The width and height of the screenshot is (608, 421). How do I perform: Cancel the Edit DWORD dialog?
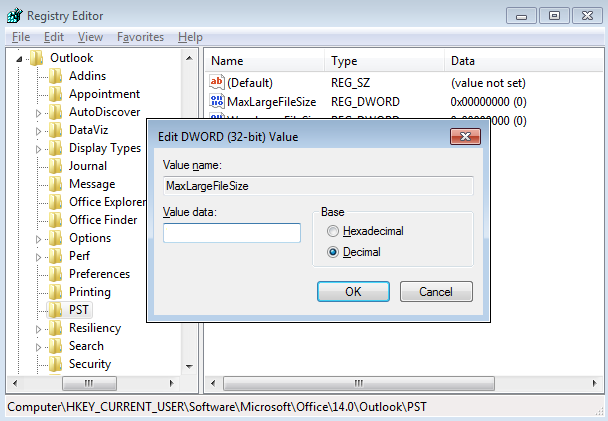coord(436,292)
